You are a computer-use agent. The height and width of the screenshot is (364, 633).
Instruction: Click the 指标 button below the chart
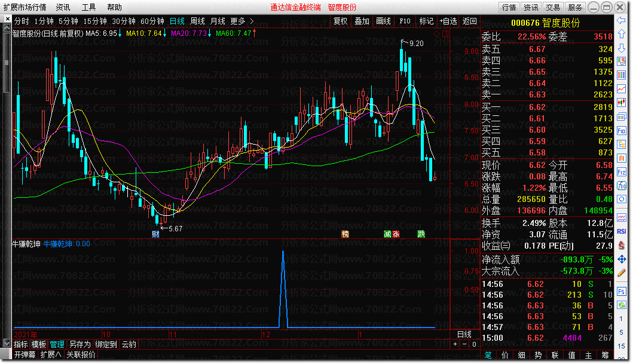pos(20,344)
